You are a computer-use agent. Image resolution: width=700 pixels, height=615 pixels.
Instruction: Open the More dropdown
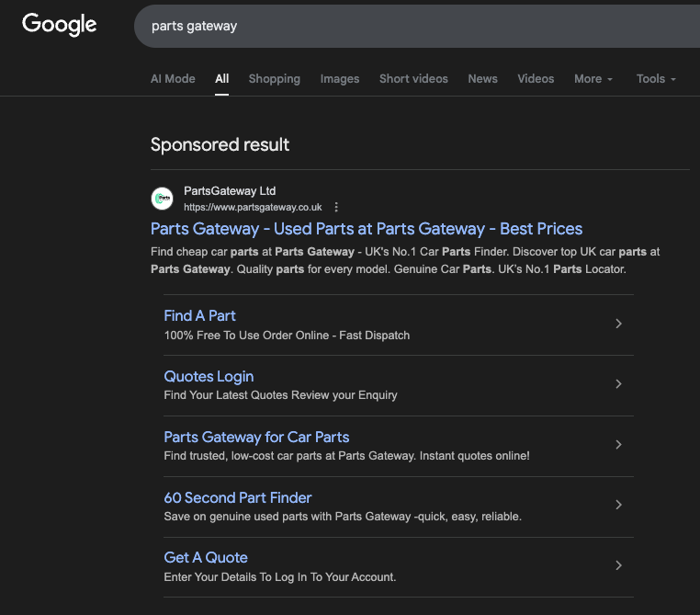click(x=593, y=79)
